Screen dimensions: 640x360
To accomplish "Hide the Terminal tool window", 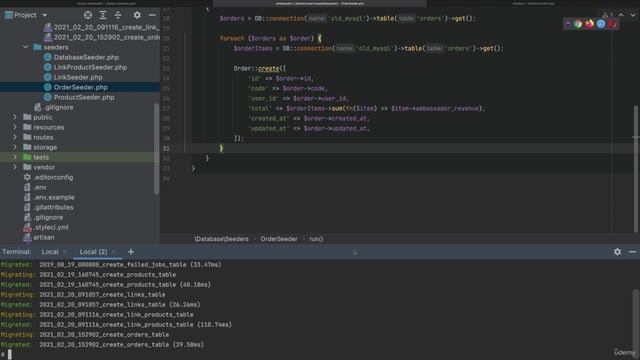I will (x=632, y=252).
